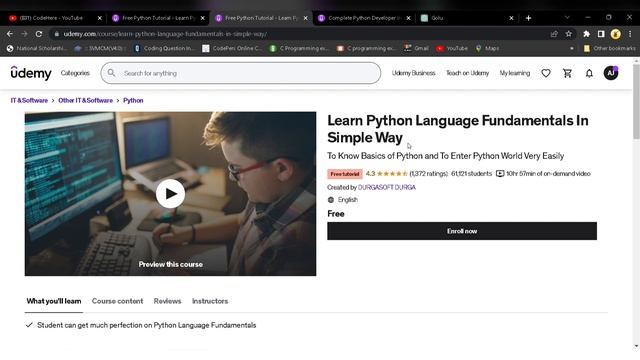Open the AJ user account avatar

[611, 73]
